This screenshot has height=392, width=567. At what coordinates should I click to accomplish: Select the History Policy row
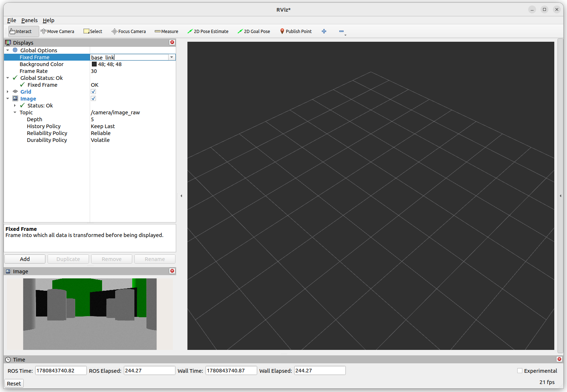(90, 126)
